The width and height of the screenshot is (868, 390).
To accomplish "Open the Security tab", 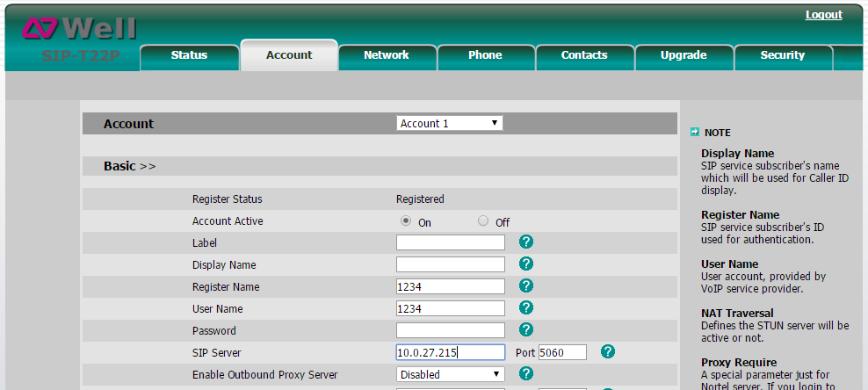I will click(x=782, y=55).
